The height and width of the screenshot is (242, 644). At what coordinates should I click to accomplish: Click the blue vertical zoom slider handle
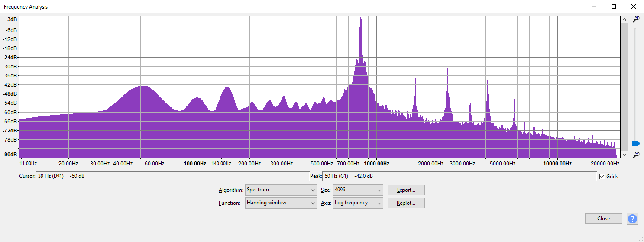point(636,143)
